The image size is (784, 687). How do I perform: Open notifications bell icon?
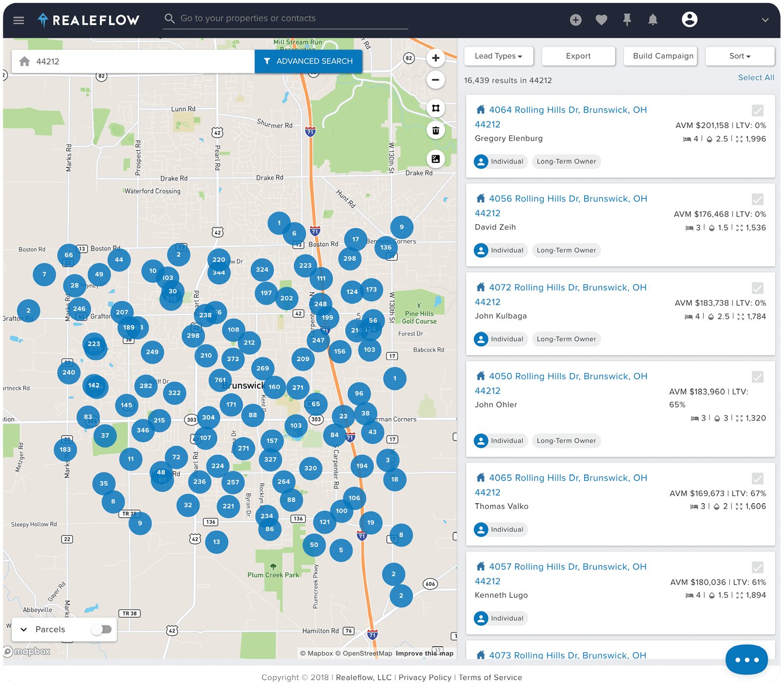[x=653, y=20]
